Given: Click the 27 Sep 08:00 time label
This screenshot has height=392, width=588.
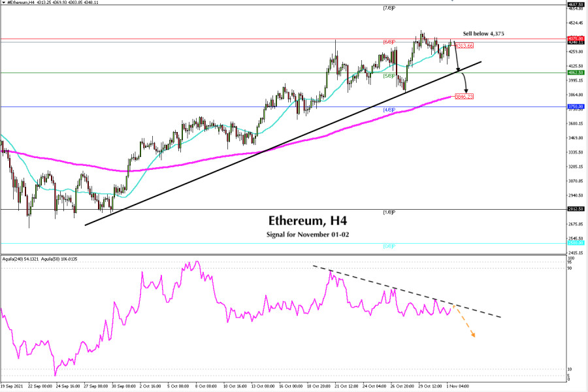Looking at the screenshot, I should point(95,386).
